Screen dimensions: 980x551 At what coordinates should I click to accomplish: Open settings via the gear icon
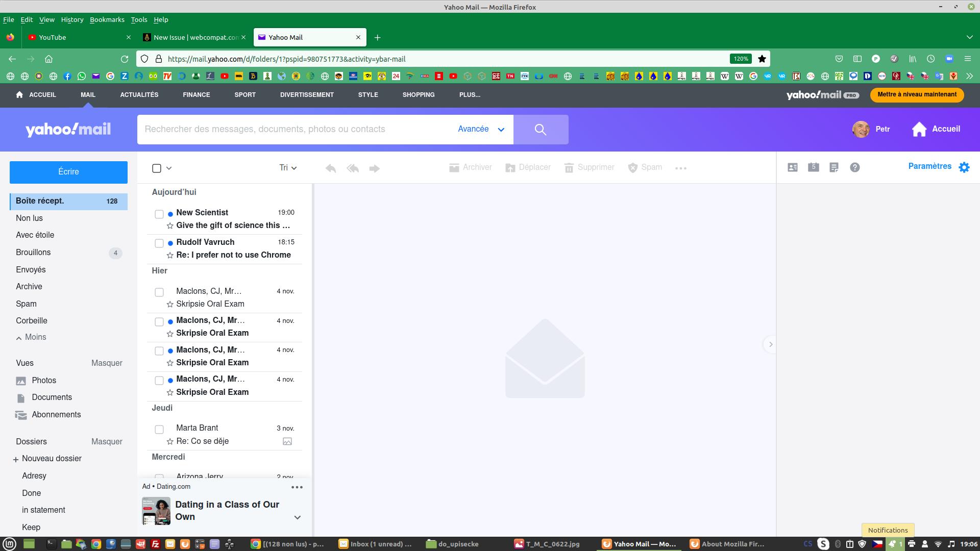964,167
